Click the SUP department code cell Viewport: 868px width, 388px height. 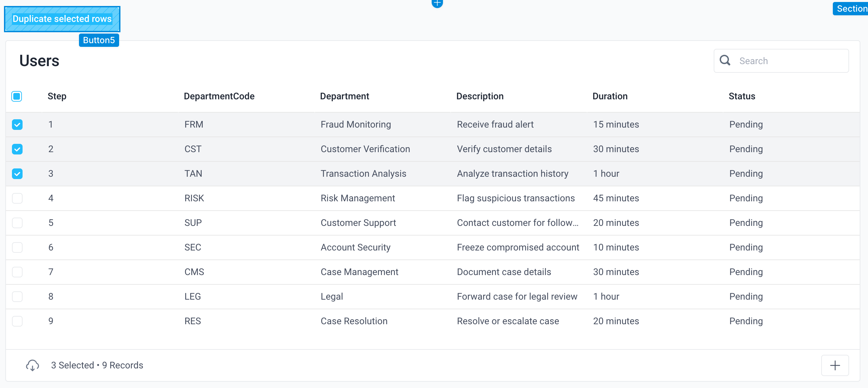pyautogui.click(x=193, y=223)
